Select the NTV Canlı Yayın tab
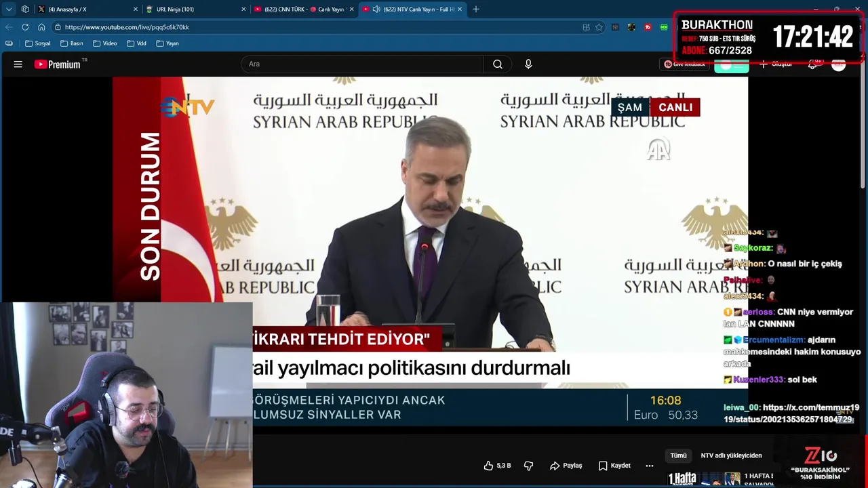This screenshot has height=488, width=868. pos(412,9)
